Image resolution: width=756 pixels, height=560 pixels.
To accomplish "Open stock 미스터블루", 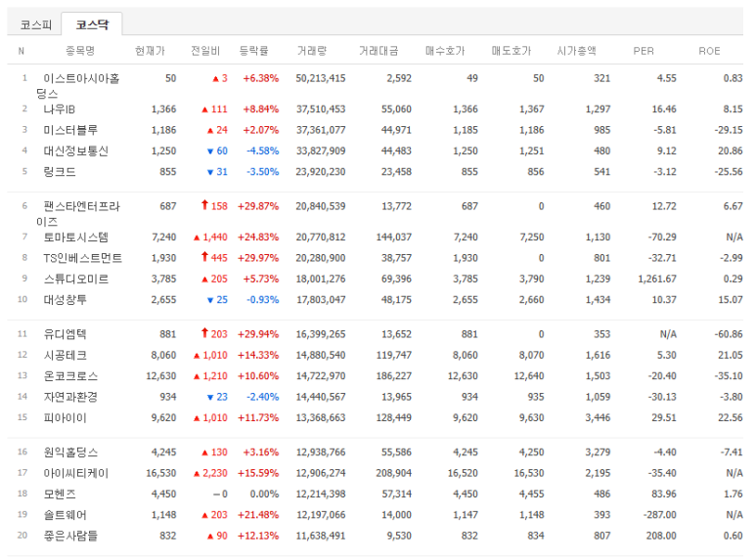I will pos(70,130).
